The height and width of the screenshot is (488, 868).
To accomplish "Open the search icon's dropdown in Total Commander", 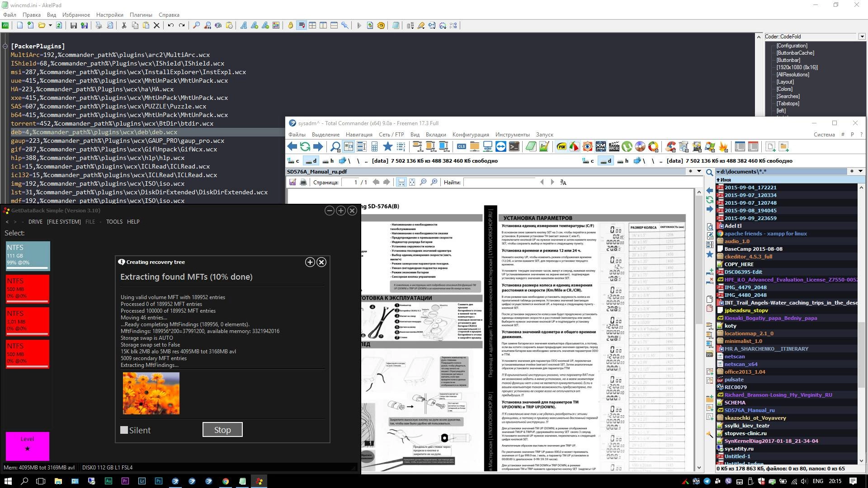I will click(x=339, y=150).
